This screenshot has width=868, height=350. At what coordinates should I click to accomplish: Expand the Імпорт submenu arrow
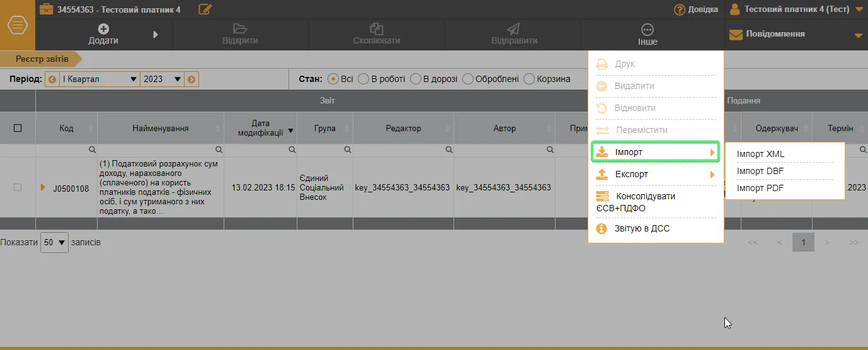[712, 153]
